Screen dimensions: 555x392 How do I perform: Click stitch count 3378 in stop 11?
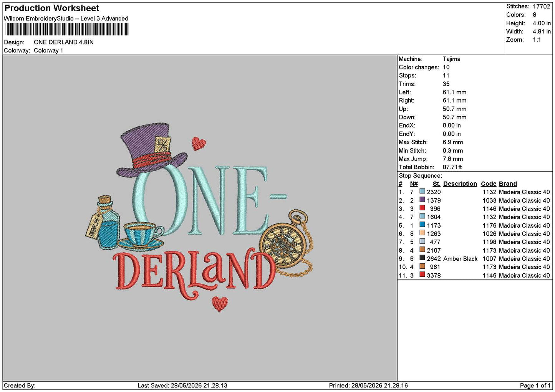pos(434,275)
